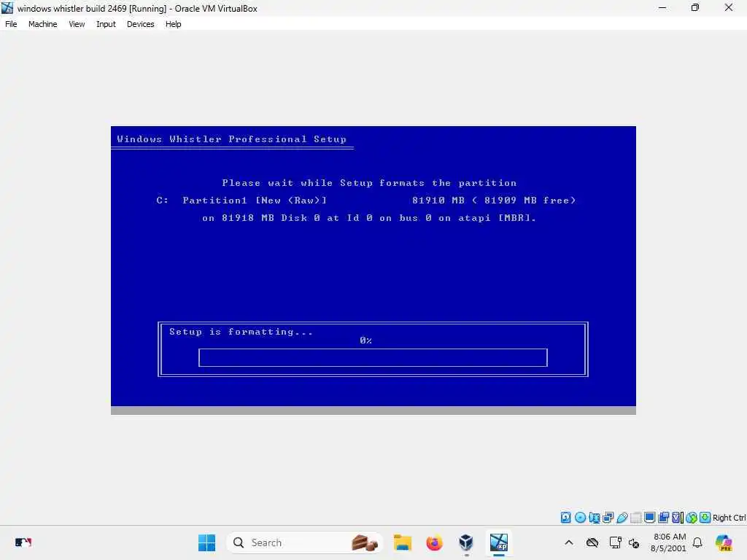Open the File menu
Screen dimensions: 747x560
[x=11, y=24]
